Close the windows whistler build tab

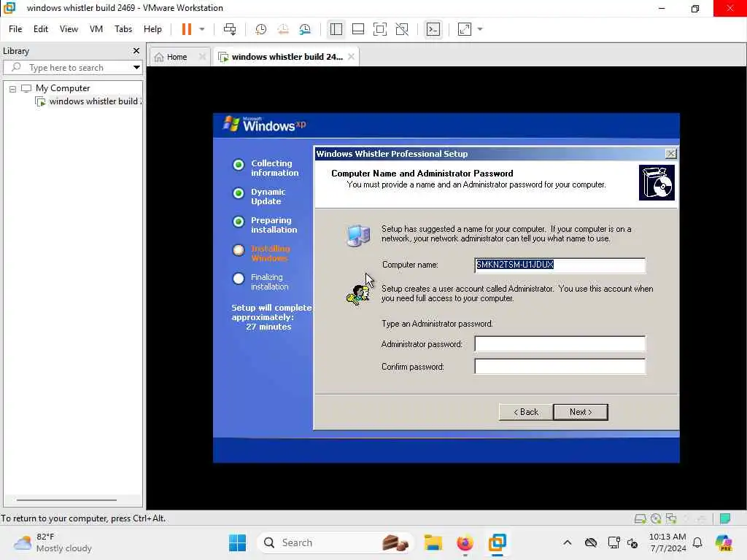(351, 57)
